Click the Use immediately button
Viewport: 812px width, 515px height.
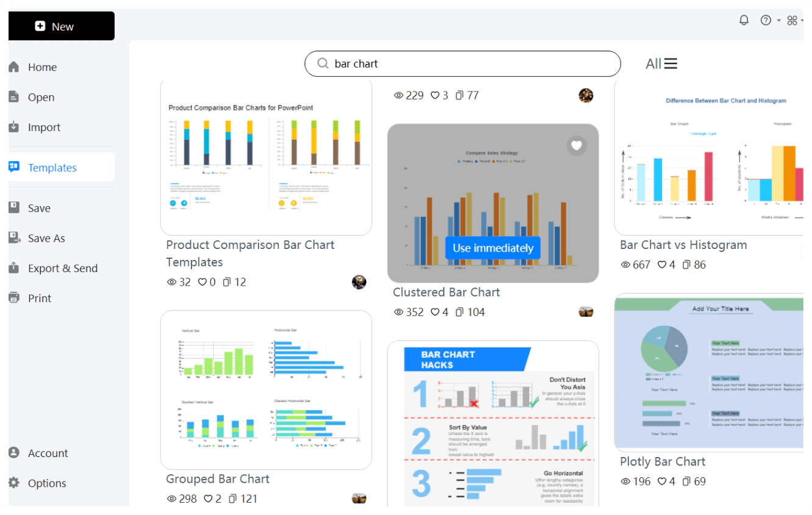493,248
